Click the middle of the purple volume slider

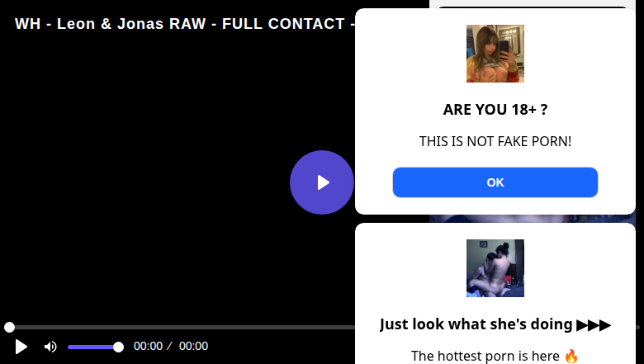93,347
